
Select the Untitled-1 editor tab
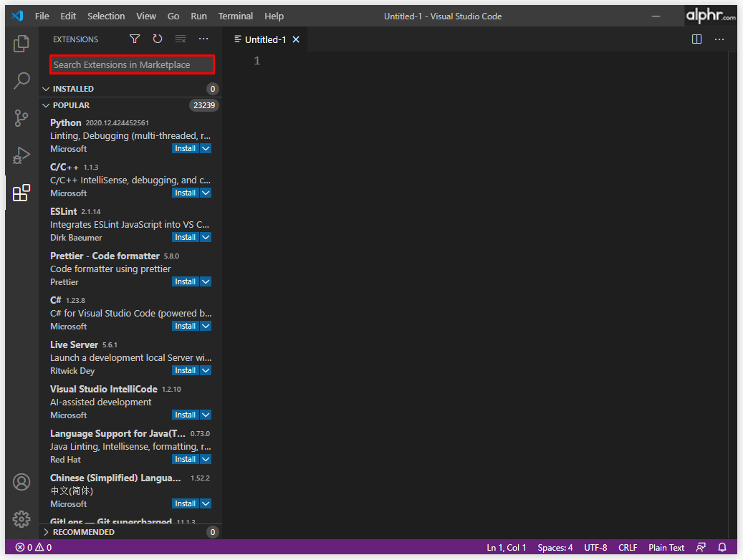pyautogui.click(x=265, y=39)
